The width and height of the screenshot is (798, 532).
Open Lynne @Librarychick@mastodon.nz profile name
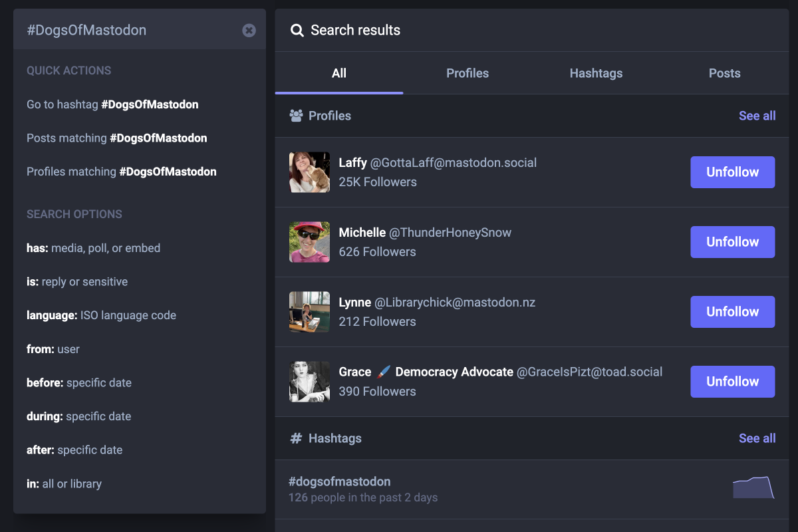[x=437, y=302]
